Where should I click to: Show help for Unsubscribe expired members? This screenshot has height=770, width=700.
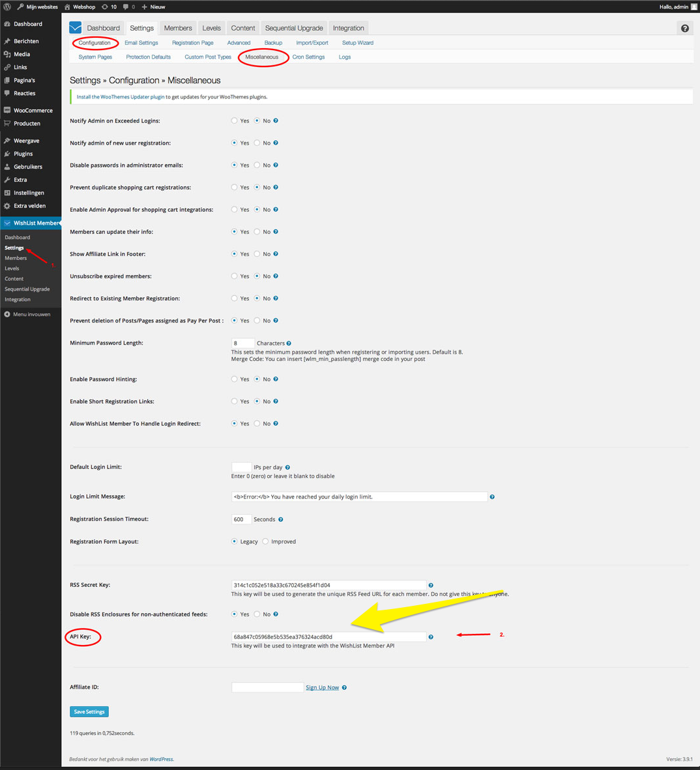276,276
